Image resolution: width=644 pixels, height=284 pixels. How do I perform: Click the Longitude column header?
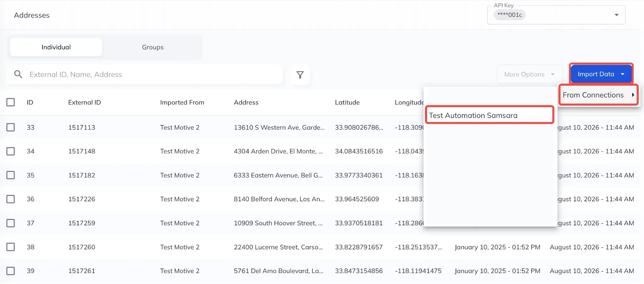point(409,103)
